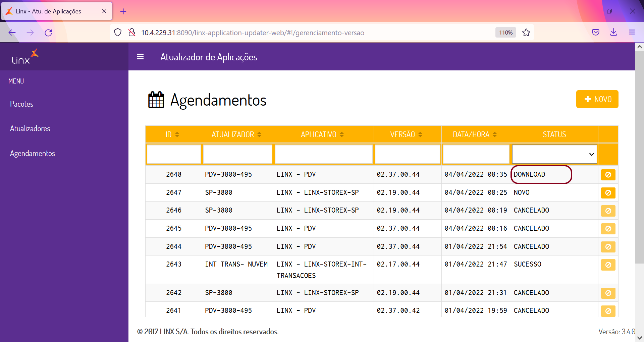
Task: Open the browser downloads panel
Action: pyautogui.click(x=614, y=33)
